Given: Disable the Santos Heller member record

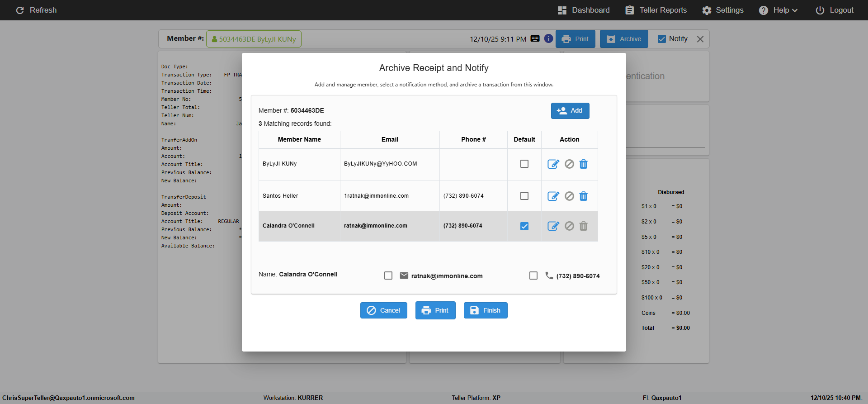Looking at the screenshot, I should tap(570, 196).
